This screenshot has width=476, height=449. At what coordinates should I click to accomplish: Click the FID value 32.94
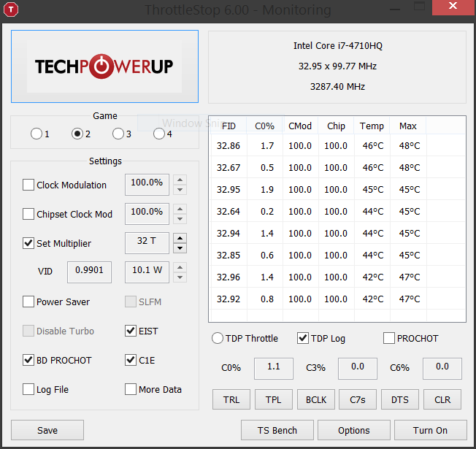pyautogui.click(x=229, y=233)
